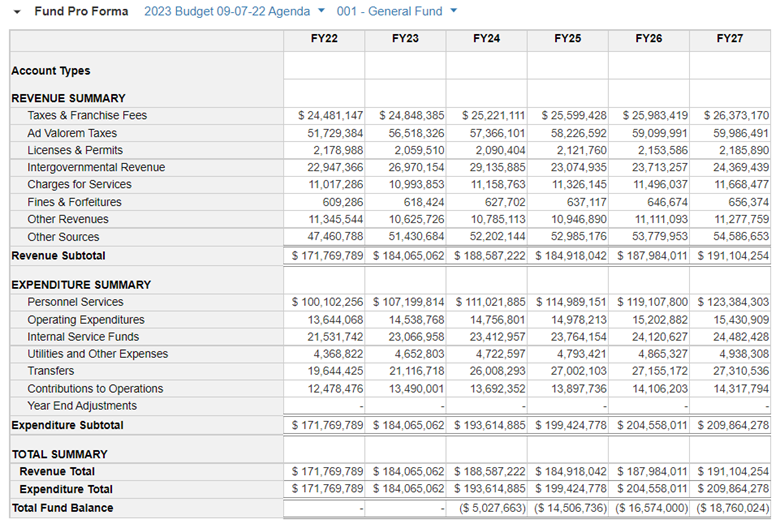Click the Personnel Services row label

(75, 302)
